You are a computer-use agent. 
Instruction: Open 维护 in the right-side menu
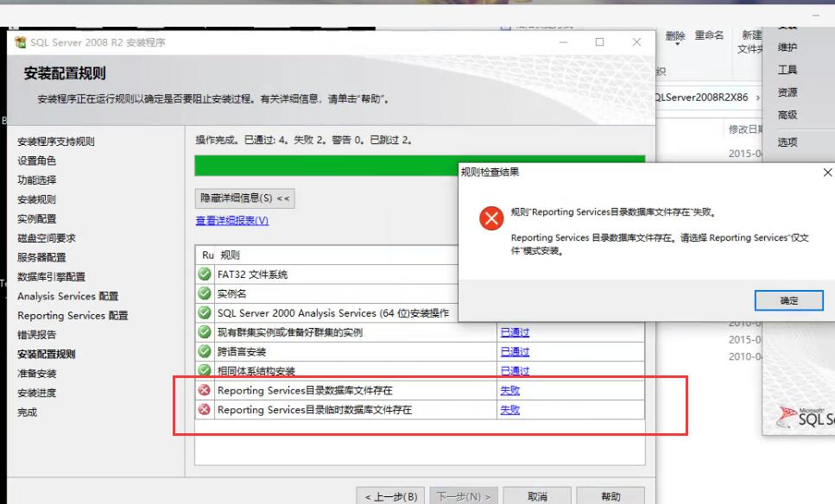pos(787,47)
